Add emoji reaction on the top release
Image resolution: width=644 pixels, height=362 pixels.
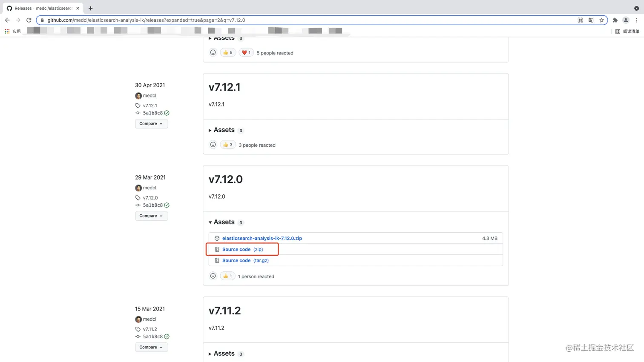click(x=213, y=52)
